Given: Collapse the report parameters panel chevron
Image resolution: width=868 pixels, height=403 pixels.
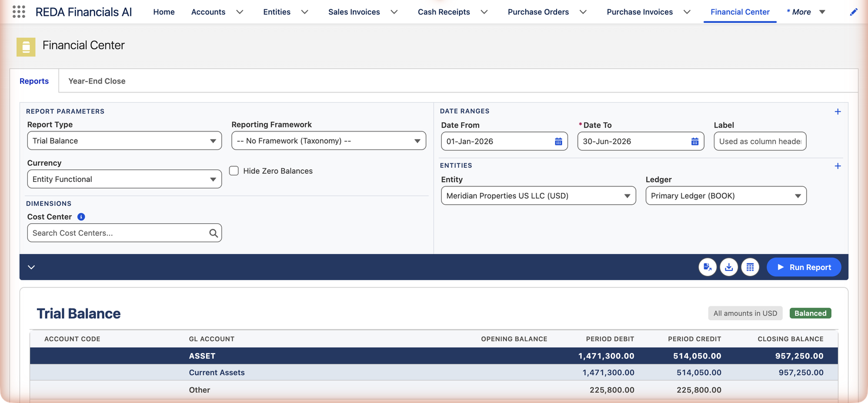Looking at the screenshot, I should tap(31, 267).
